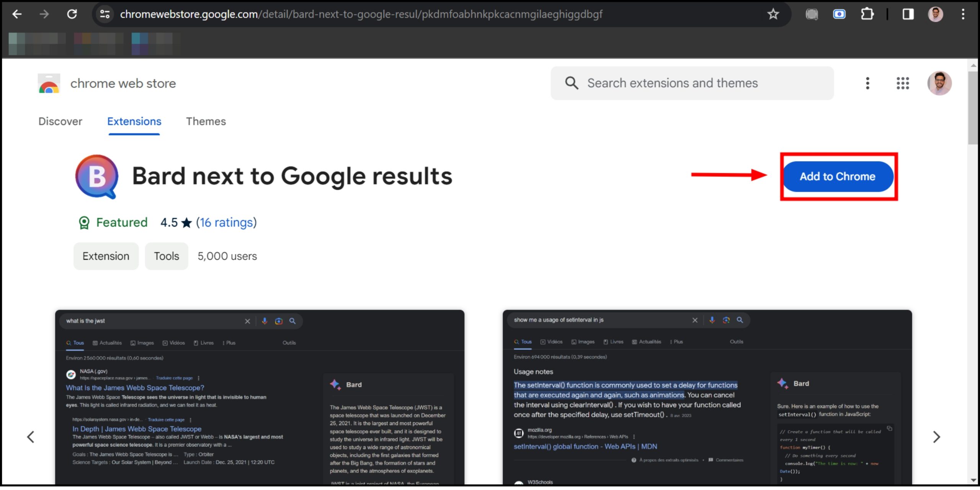
Task: Click the browser back navigation arrow
Action: click(16, 14)
